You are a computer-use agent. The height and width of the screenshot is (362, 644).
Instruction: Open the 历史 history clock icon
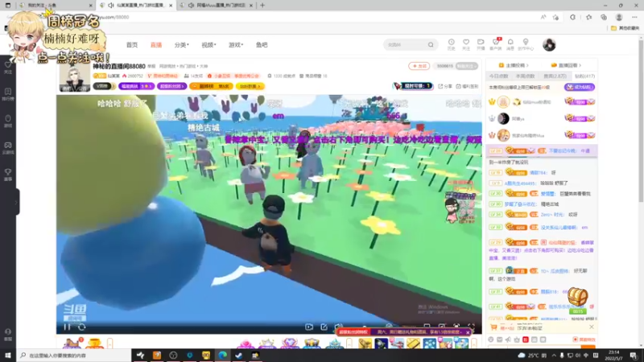point(451,44)
